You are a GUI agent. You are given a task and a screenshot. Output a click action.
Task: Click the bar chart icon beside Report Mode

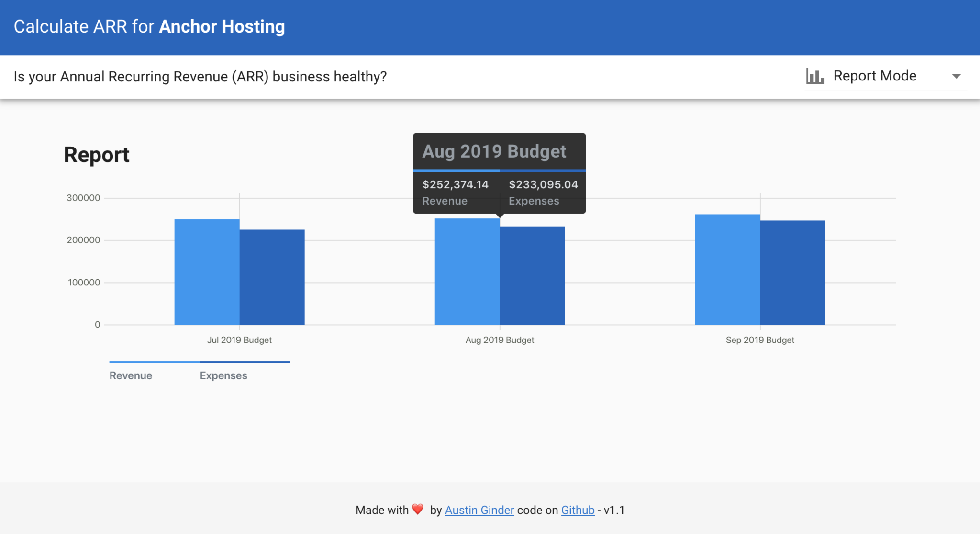coord(815,76)
